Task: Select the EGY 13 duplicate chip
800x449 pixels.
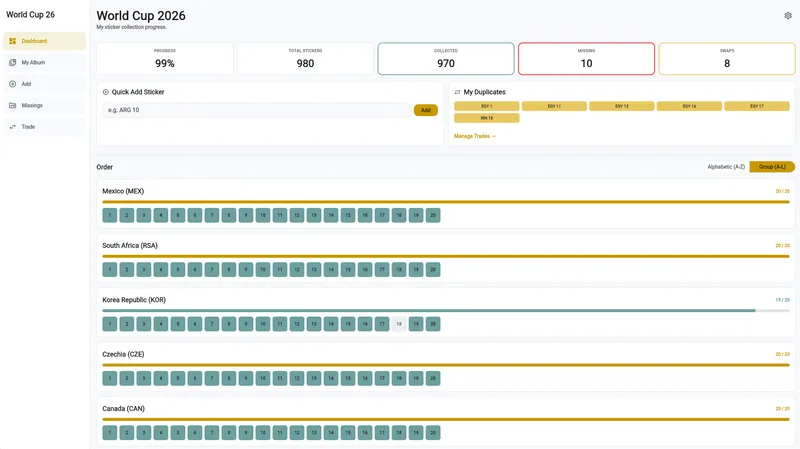Action: point(621,106)
